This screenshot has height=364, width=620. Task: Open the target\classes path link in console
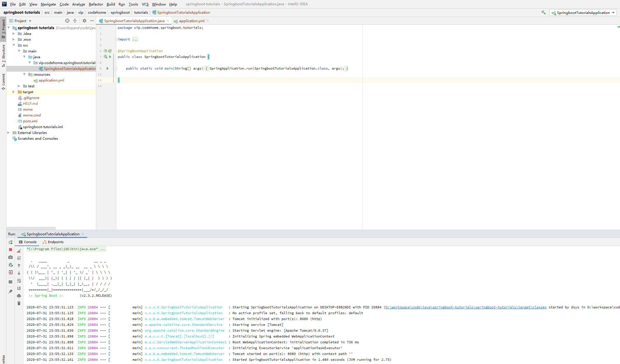click(x=466, y=307)
